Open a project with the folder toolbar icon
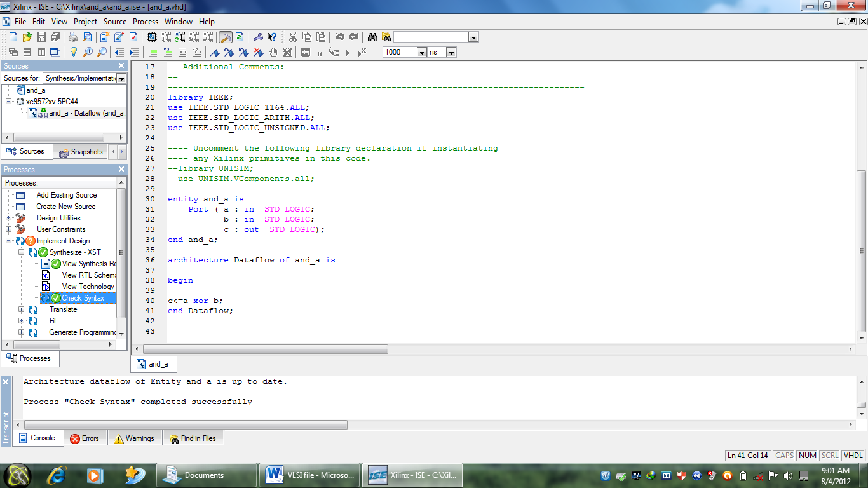 click(x=27, y=37)
